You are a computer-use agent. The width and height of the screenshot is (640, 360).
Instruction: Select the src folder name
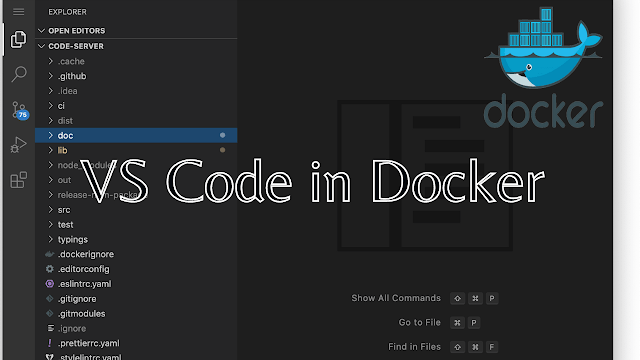pos(64,210)
